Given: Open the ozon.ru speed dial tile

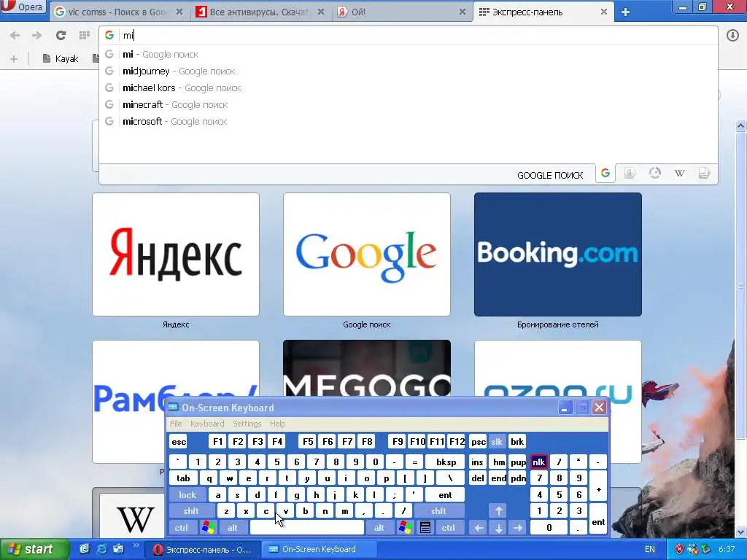Looking at the screenshot, I should pyautogui.click(x=558, y=368).
